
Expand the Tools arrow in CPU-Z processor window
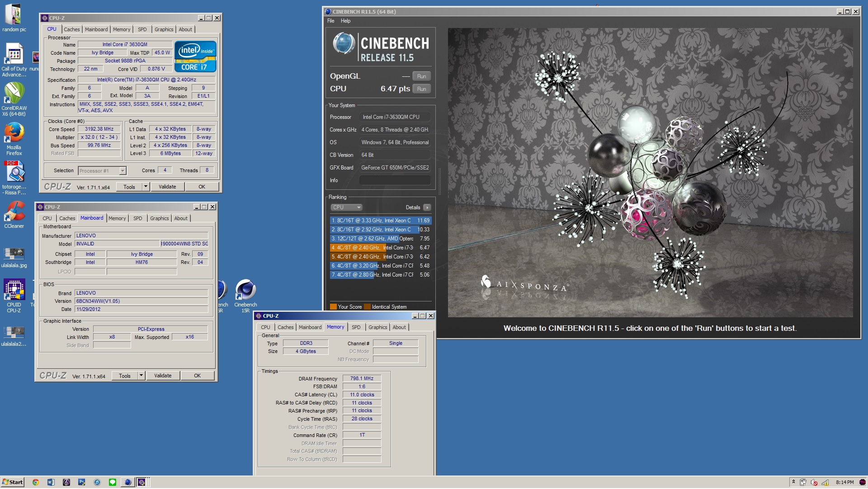tap(146, 187)
